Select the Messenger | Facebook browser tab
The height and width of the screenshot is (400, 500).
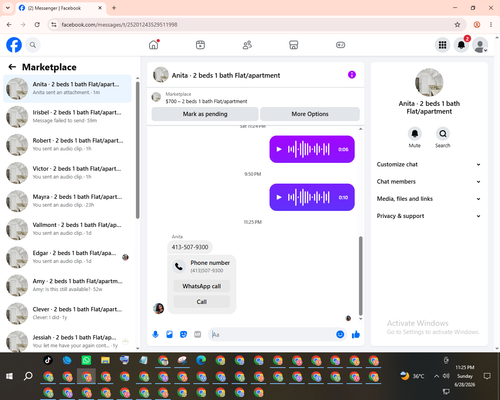coord(61,8)
